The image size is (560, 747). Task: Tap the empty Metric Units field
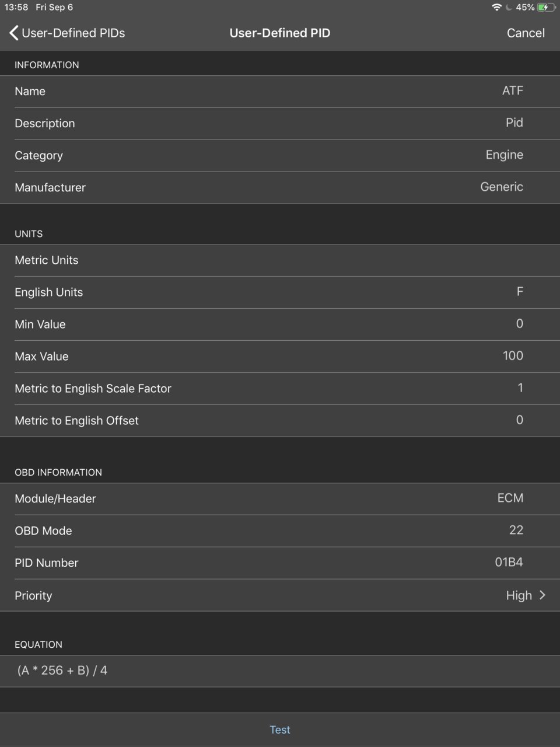280,260
